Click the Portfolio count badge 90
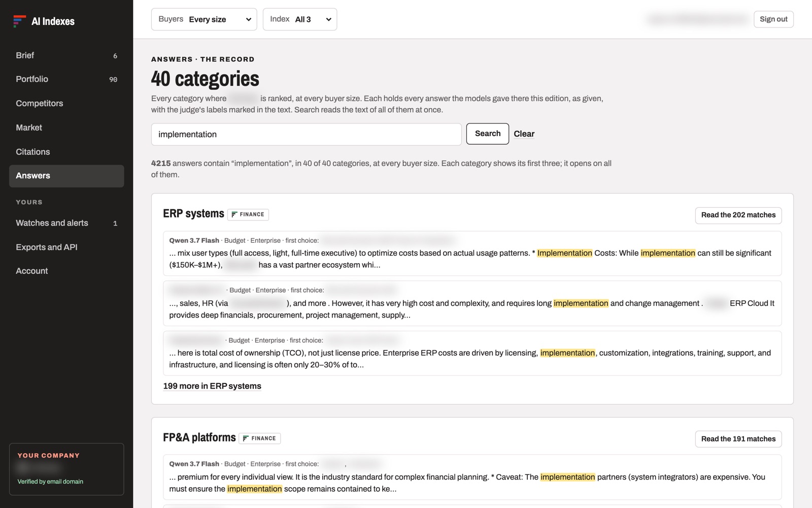This screenshot has height=508, width=812. (113, 79)
